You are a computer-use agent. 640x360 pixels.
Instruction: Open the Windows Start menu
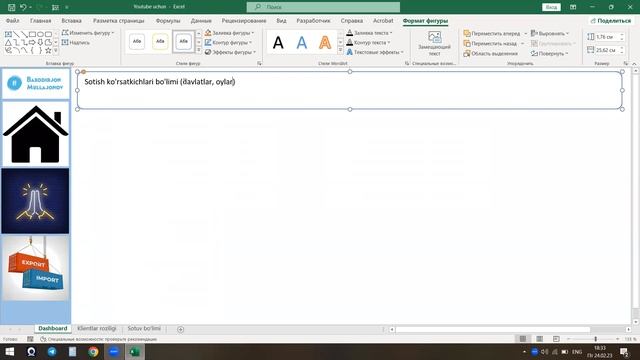pos(9,351)
